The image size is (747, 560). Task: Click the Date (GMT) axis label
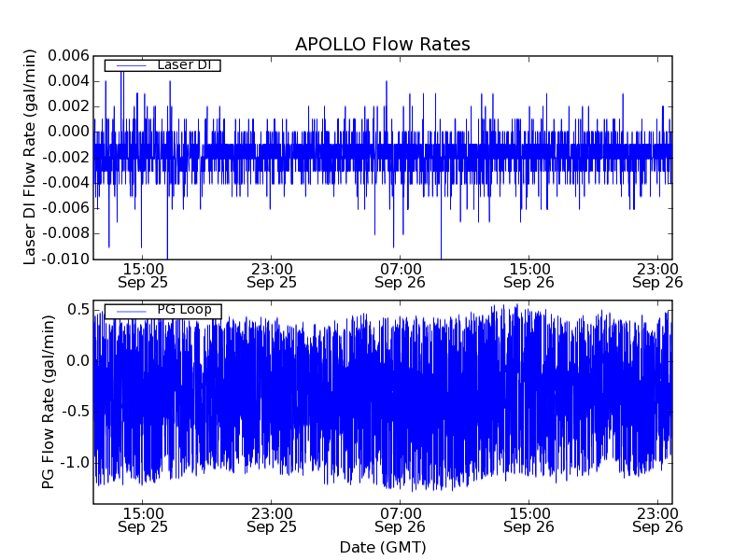click(x=383, y=547)
